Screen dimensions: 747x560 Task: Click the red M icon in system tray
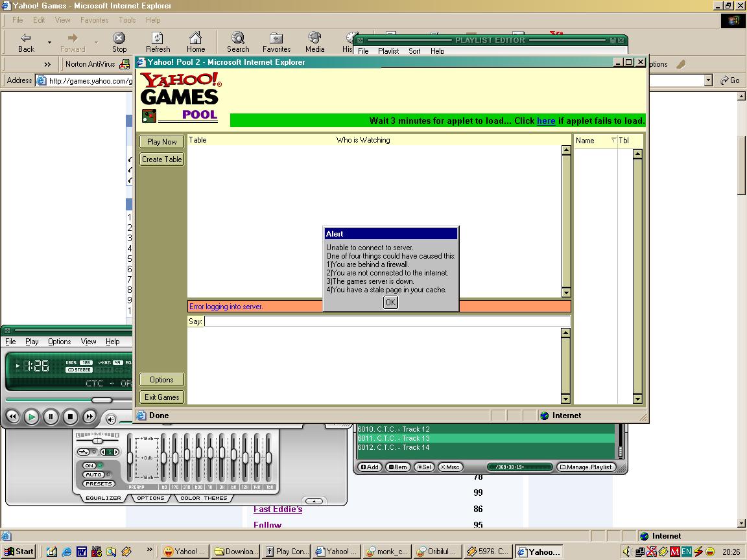[x=674, y=552]
